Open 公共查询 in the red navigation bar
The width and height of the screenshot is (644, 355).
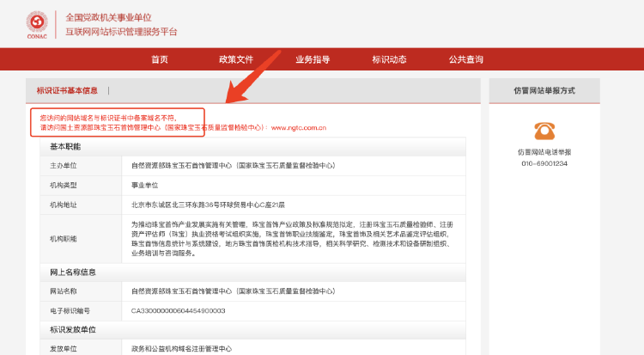[465, 59]
